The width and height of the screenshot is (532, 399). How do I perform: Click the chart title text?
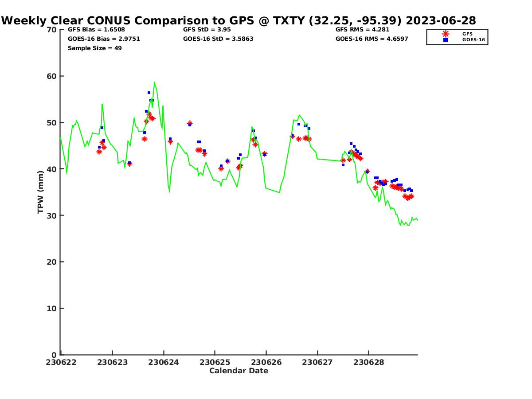239,21
